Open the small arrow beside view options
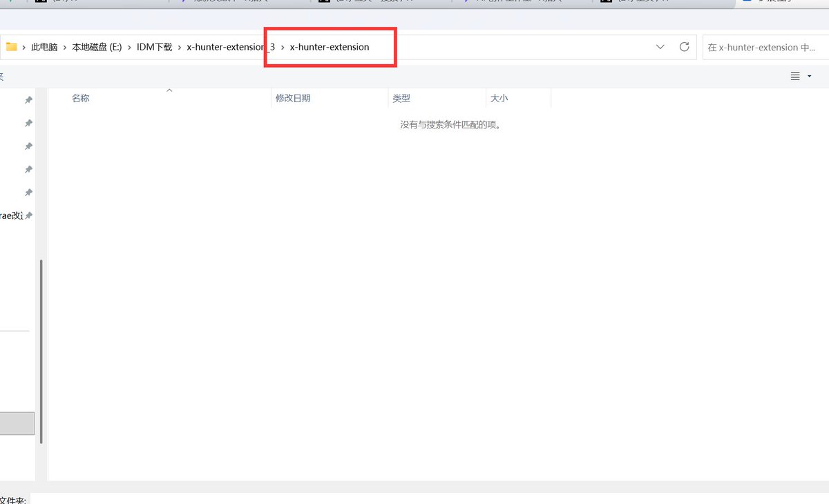 pos(810,76)
